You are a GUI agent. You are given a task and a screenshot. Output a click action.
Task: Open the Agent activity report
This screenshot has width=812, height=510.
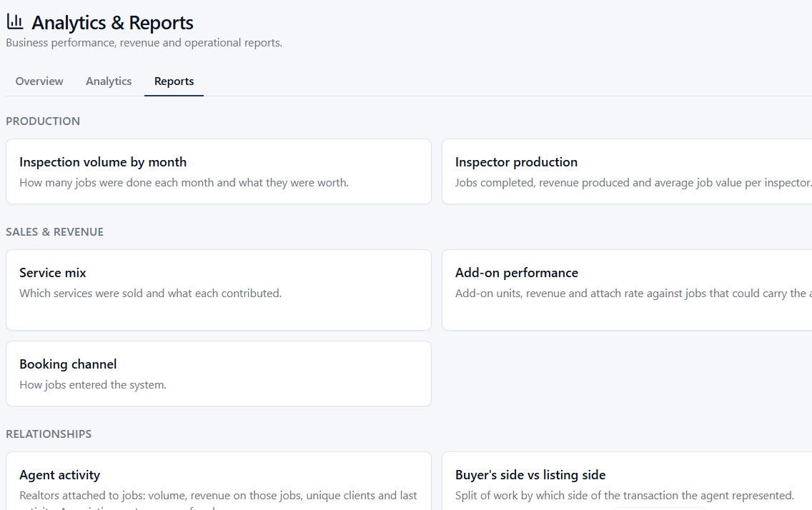tap(219, 481)
